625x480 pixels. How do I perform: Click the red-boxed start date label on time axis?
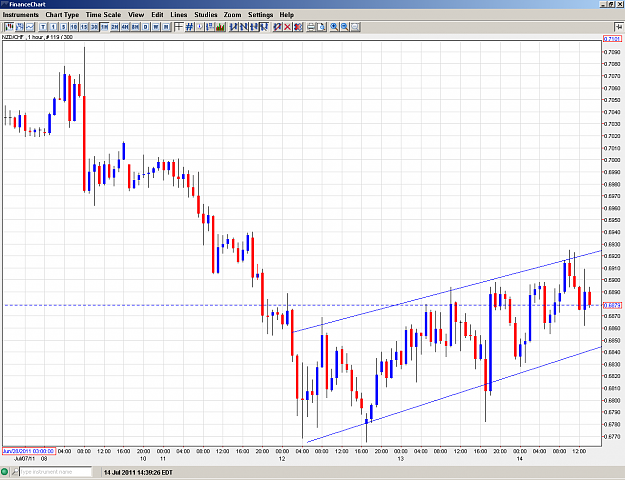(x=29, y=451)
